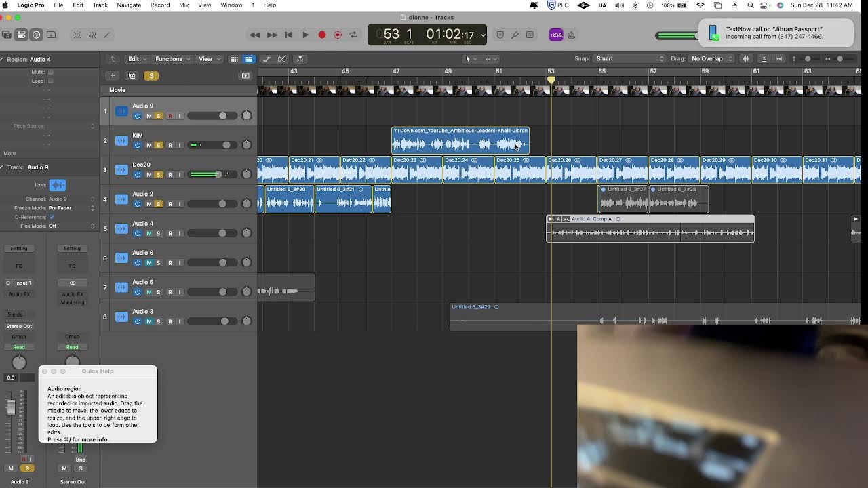Open the Mixer faders icon
The image size is (868, 488).
[92, 35]
